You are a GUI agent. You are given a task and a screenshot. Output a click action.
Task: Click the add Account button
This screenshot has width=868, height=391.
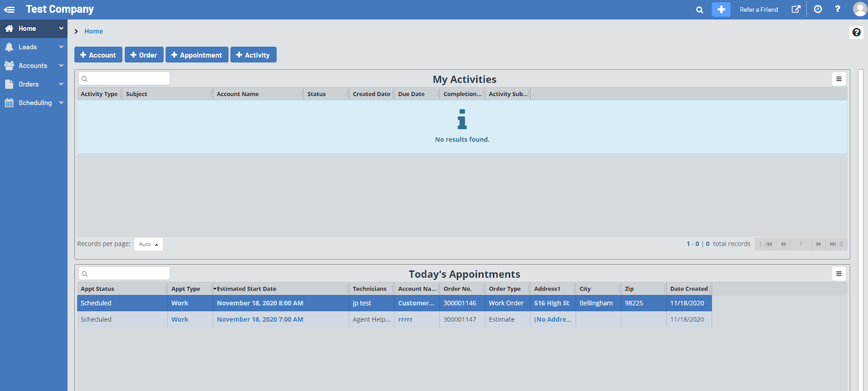98,55
